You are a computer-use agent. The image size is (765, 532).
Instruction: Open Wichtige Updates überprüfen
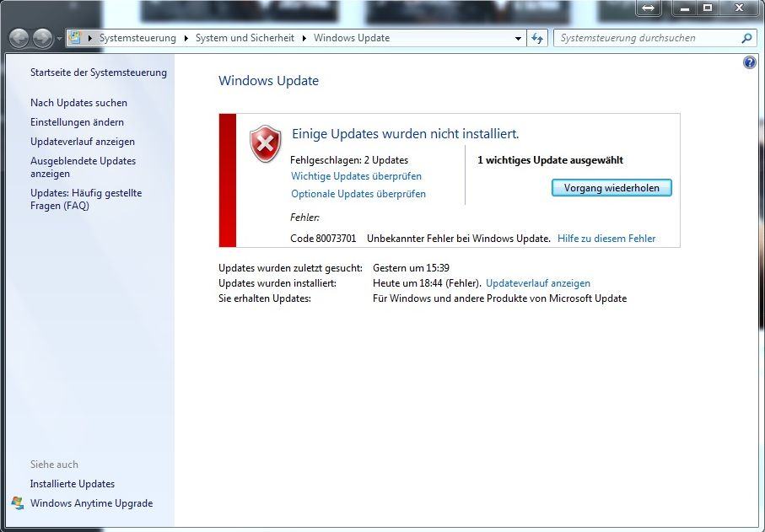tap(356, 176)
